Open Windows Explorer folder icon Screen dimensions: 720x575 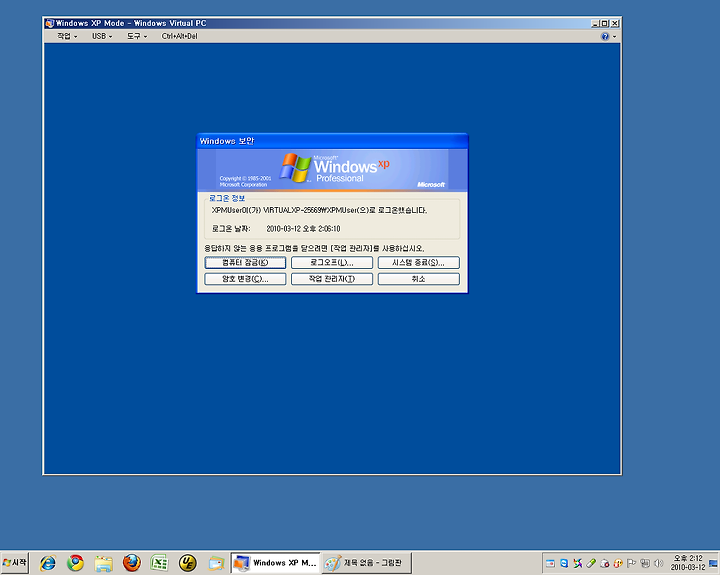pyautogui.click(x=104, y=563)
